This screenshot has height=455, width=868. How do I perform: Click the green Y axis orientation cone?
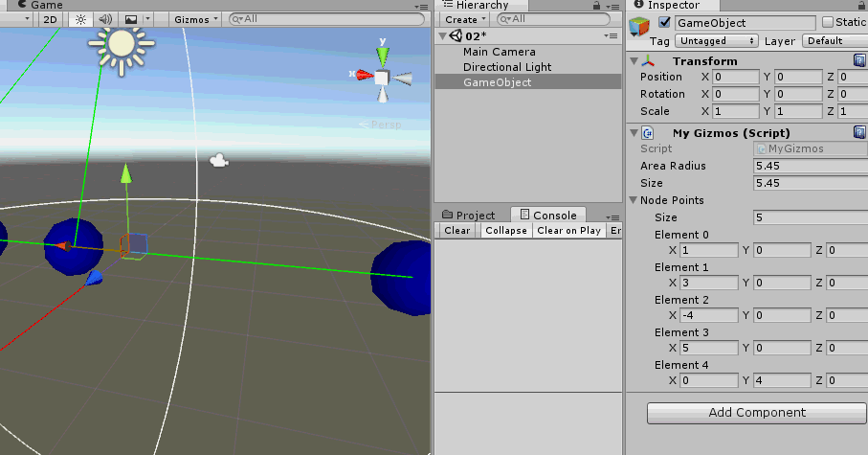pyautogui.click(x=383, y=57)
